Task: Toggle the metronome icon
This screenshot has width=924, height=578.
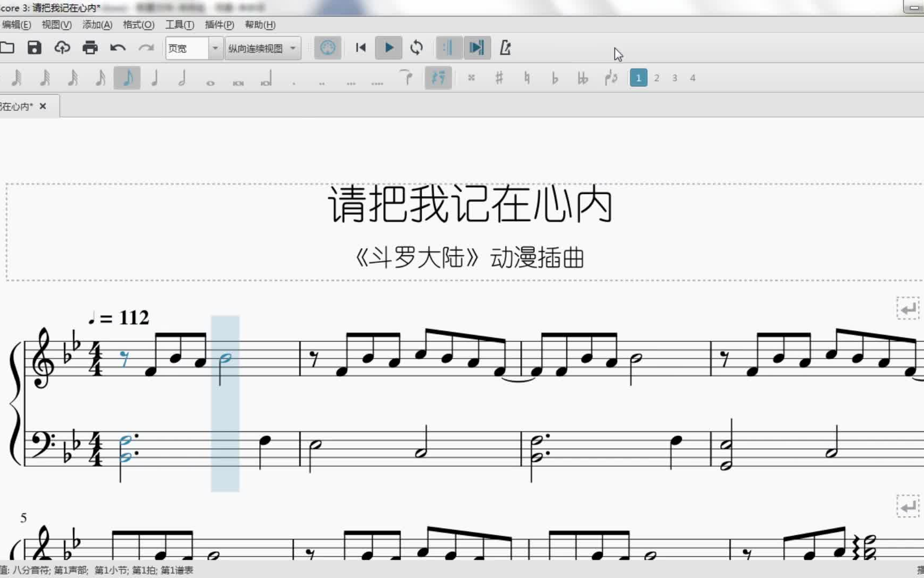Action: 505,48
